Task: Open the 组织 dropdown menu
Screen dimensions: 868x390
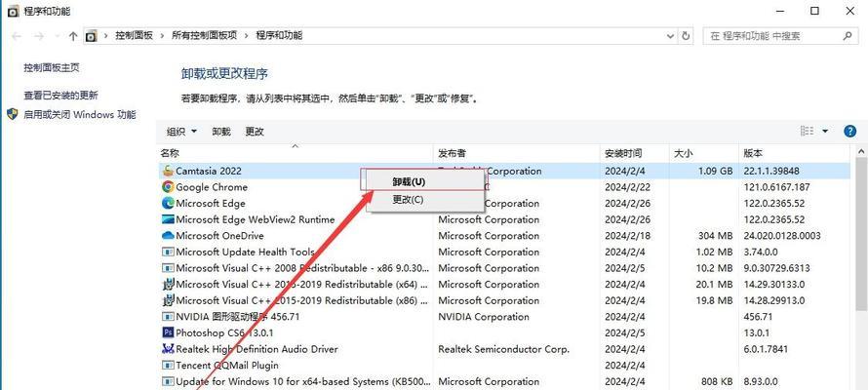Action: point(181,132)
